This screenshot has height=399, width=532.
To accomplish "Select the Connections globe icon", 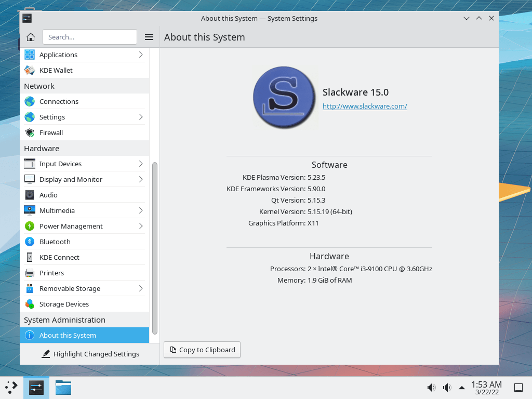I will coord(30,101).
